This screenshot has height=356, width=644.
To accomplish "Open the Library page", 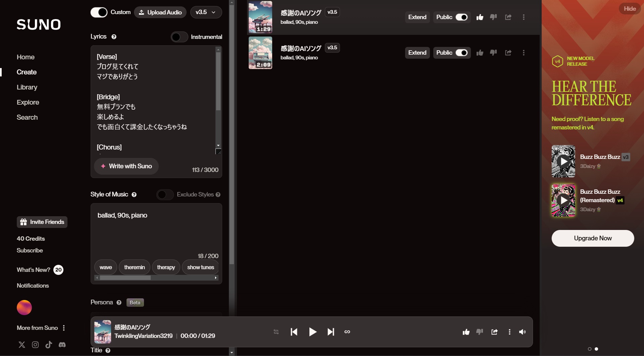I will point(27,87).
